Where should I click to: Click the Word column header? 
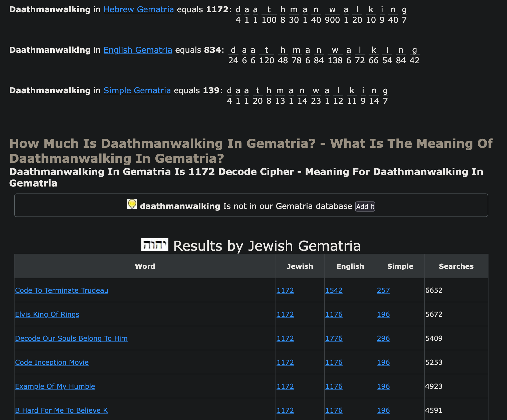coord(145,266)
